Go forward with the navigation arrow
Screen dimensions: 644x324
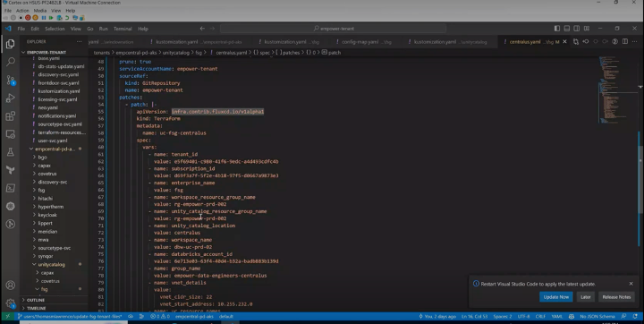click(212, 29)
